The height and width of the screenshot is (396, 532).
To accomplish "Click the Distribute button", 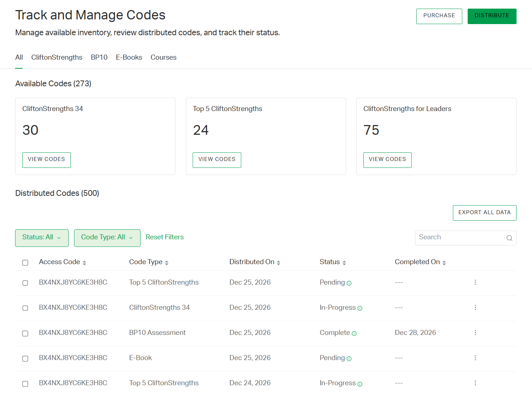I will 492,16.
